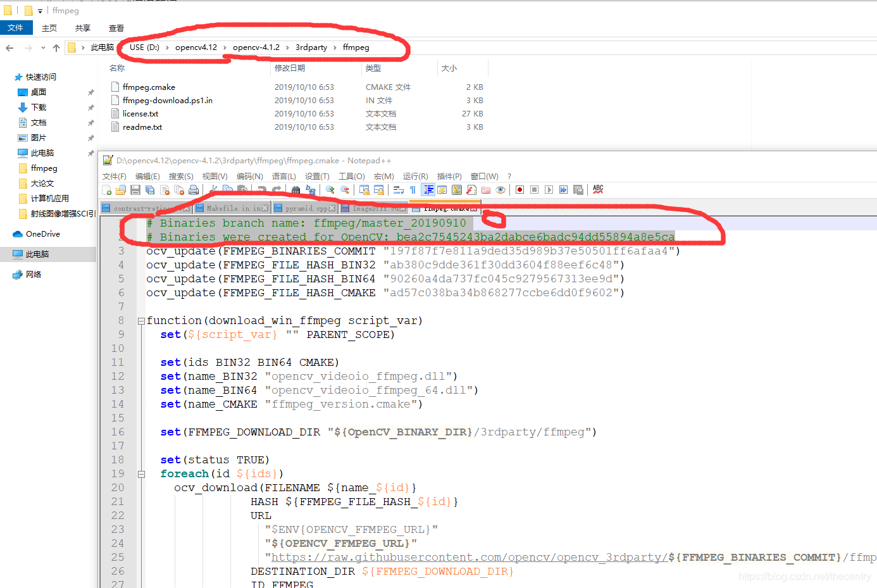This screenshot has height=588, width=877.
Task: Save the current recorded macro icon
Action: [578, 190]
